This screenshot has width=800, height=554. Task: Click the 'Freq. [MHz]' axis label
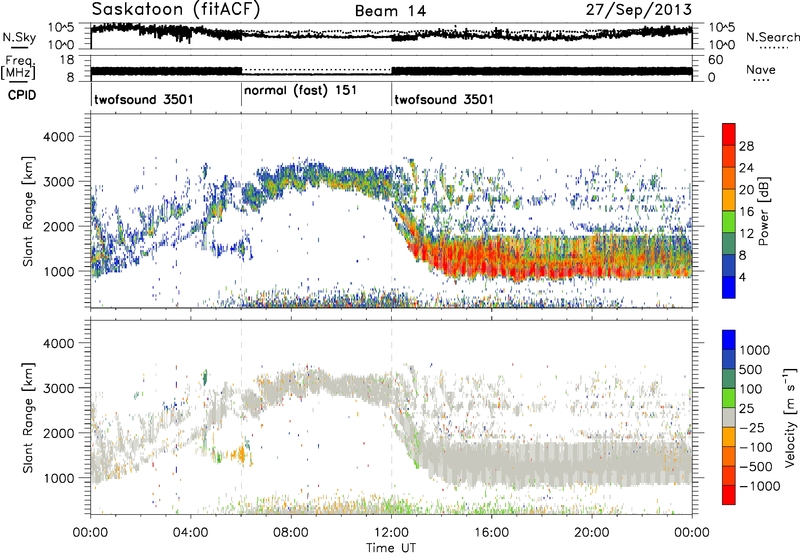pyautogui.click(x=19, y=67)
